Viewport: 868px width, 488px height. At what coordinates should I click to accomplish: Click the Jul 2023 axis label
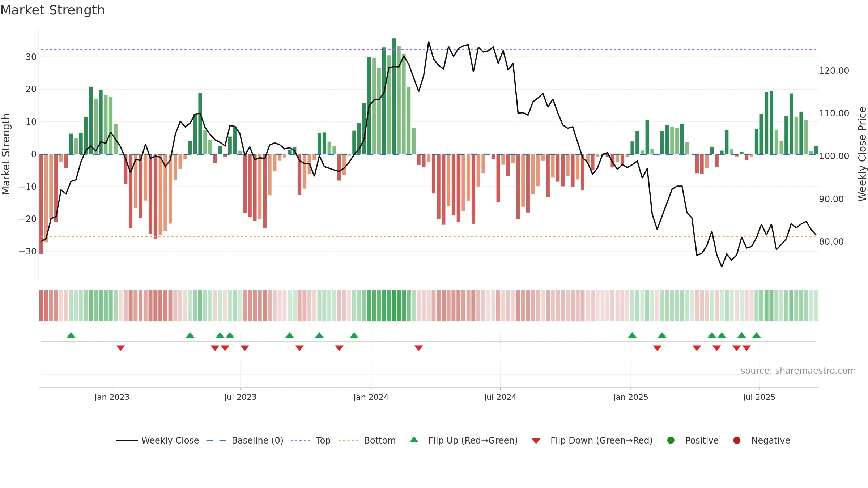tap(240, 397)
